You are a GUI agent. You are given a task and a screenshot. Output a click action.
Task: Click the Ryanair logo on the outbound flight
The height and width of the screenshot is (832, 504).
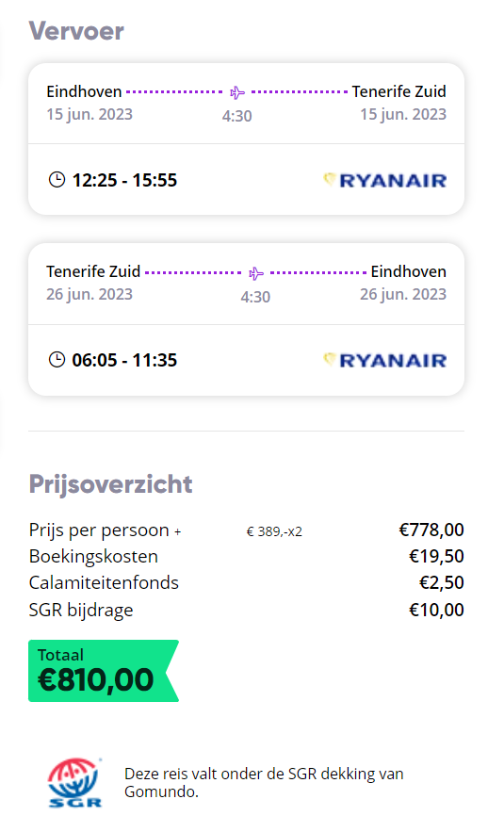tap(385, 180)
